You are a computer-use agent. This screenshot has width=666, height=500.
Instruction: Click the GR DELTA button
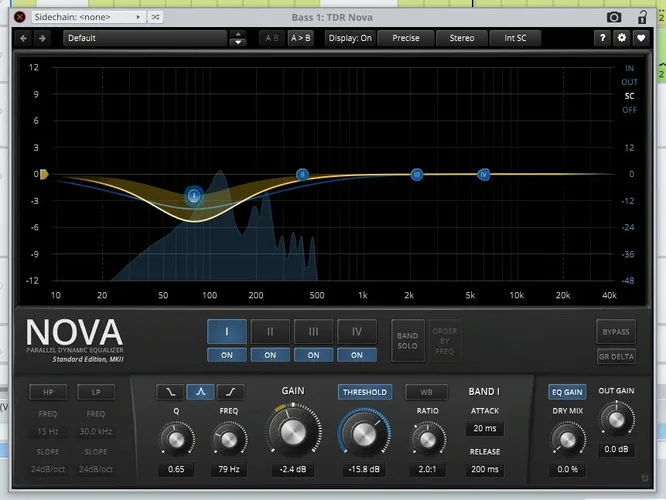click(616, 356)
